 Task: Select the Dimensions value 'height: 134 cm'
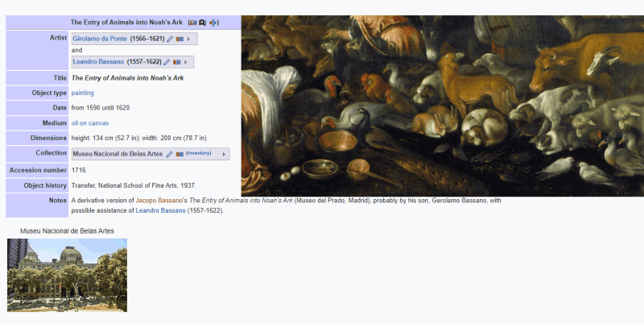coord(93,138)
